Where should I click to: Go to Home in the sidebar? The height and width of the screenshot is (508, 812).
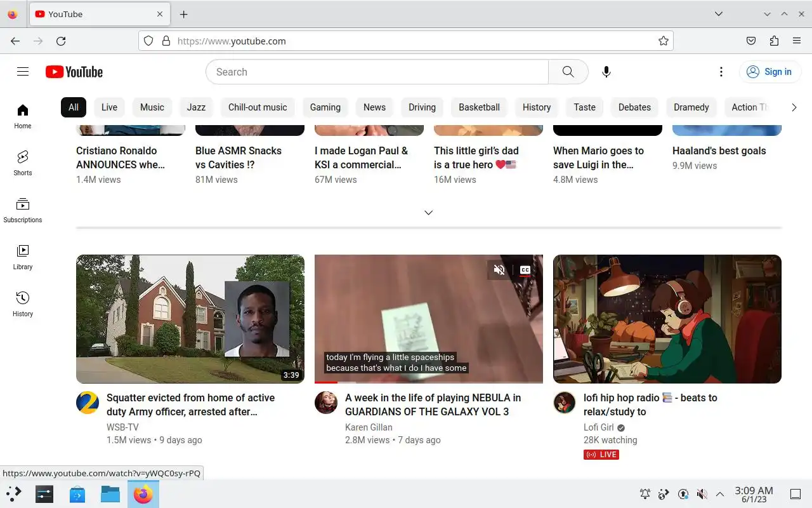(x=23, y=116)
